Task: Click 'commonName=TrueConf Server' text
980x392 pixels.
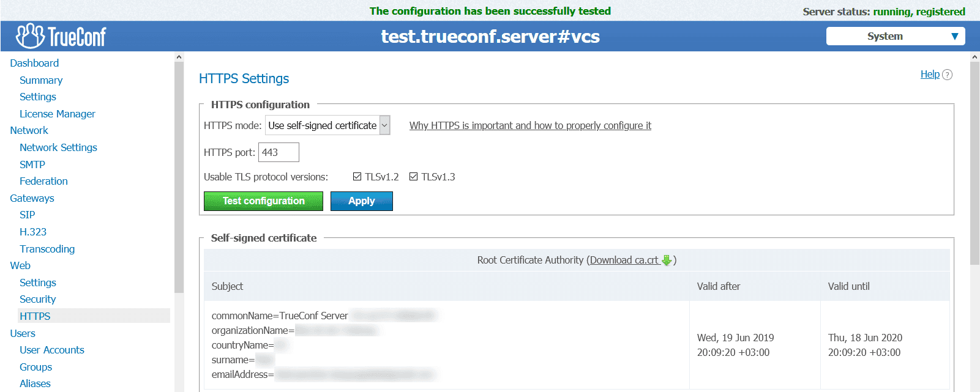Action: [280, 316]
